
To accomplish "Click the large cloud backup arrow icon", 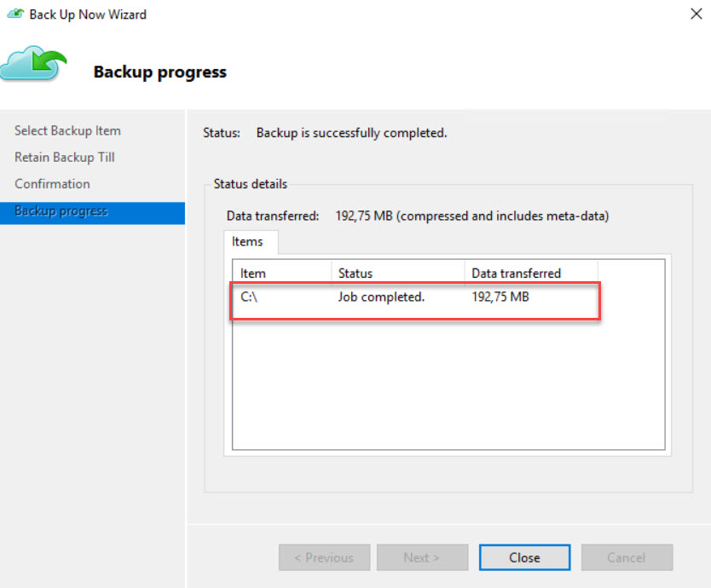I will (x=33, y=66).
